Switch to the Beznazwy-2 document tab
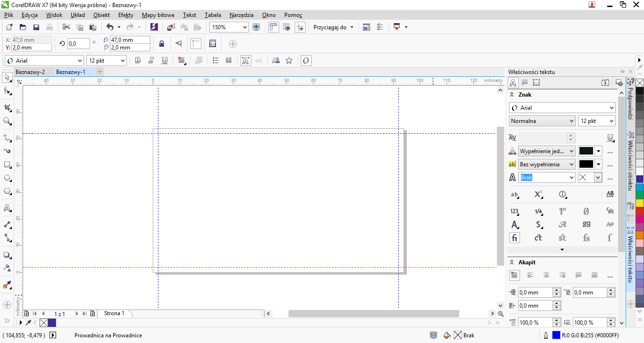The image size is (644, 343). [30, 72]
